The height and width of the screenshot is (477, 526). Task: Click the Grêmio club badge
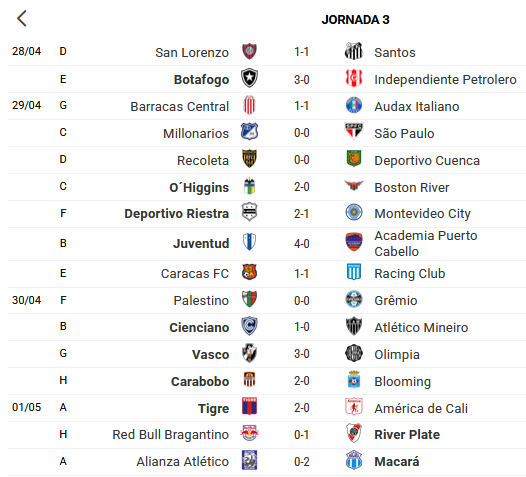pos(354,299)
